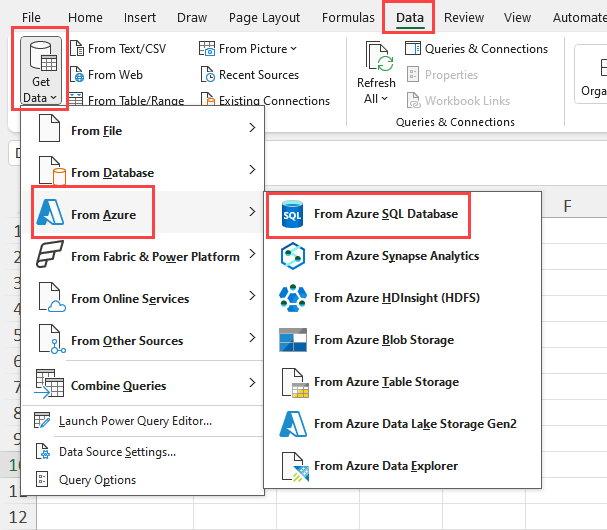Open the Refresh All dropdown arrow
The width and height of the screenshot is (607, 530).
pos(384,99)
